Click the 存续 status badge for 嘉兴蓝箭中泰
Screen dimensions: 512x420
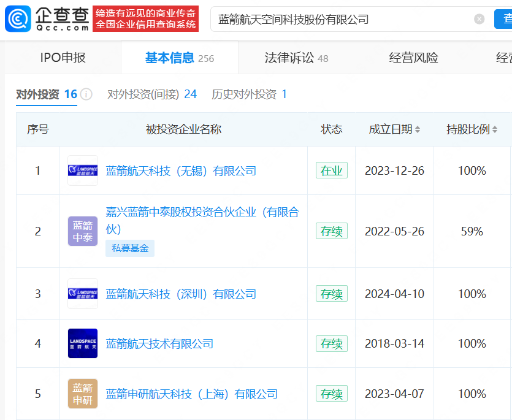tap(332, 231)
